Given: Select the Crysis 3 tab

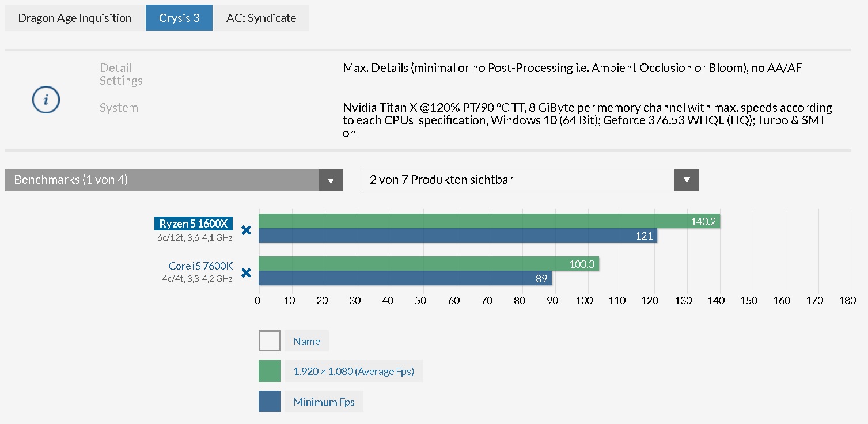Looking at the screenshot, I should [x=179, y=18].
